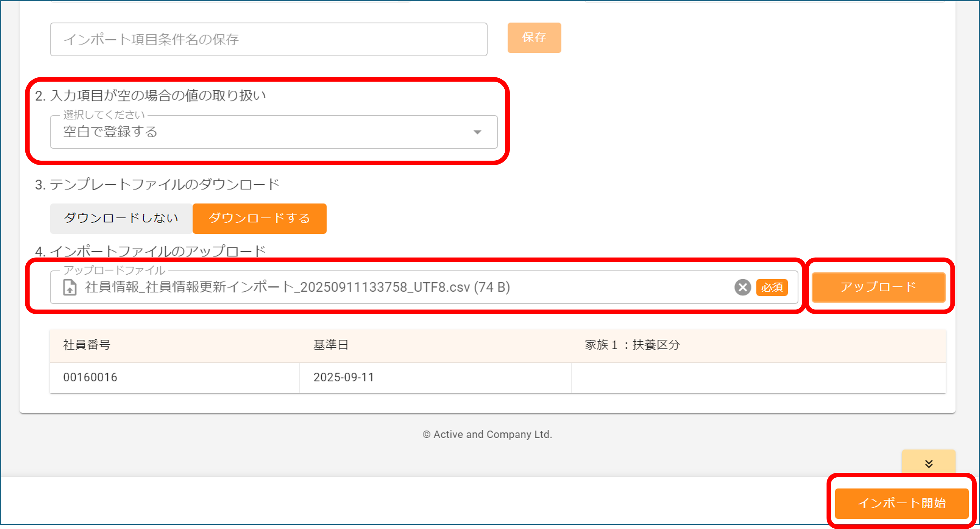Select the 基準日 column header

331,345
